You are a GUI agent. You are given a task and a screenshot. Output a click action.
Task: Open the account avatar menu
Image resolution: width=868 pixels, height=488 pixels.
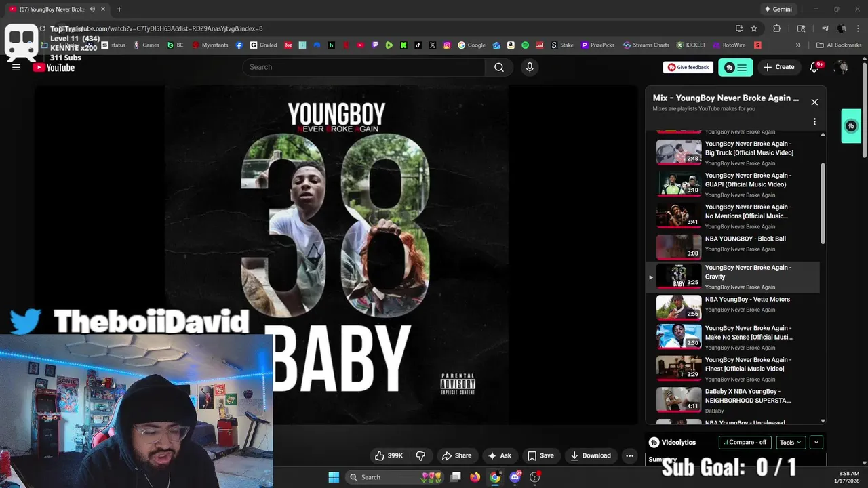(x=842, y=67)
